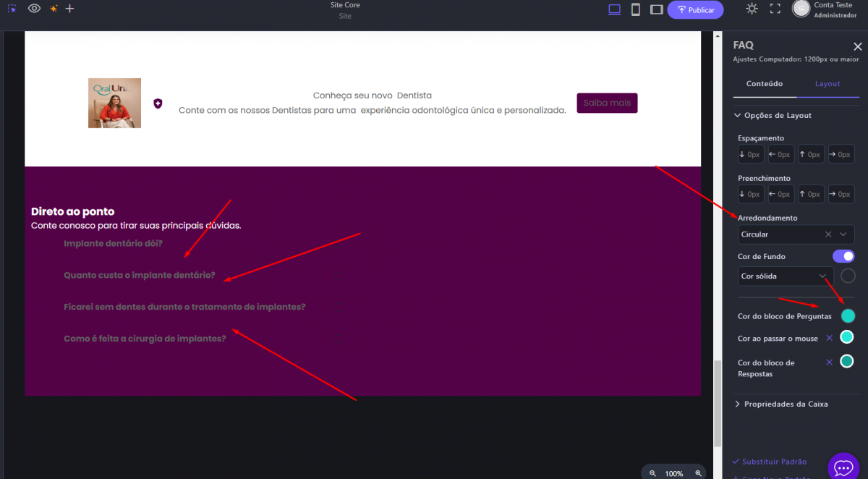Open the Arredondamento dropdown

click(x=843, y=234)
